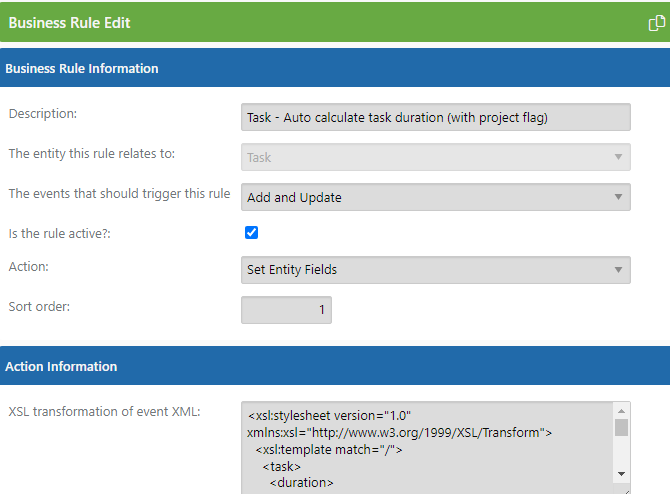Click inside the XSL transformation textarea
The width and height of the screenshot is (670, 494).
(x=427, y=448)
